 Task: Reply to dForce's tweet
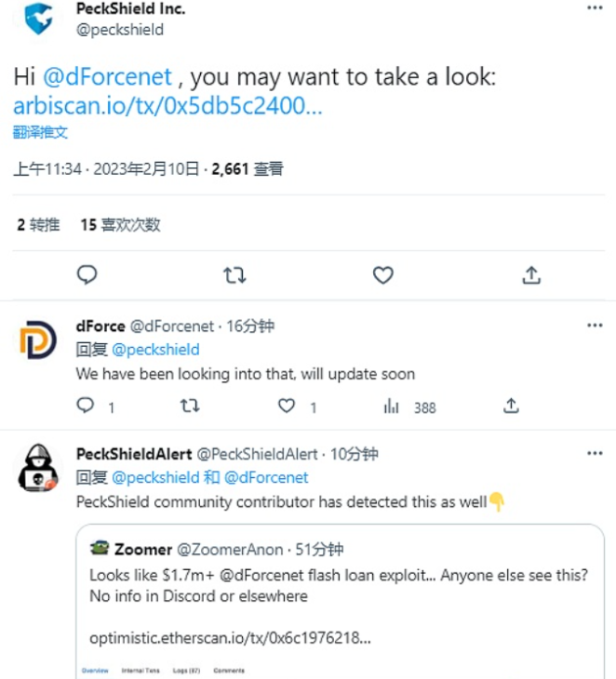(86, 406)
